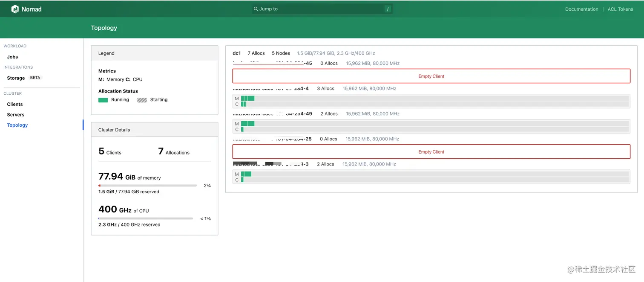This screenshot has width=644, height=282.
Task: Click memory bar of node ending 234-4
Action: pyautogui.click(x=434, y=99)
